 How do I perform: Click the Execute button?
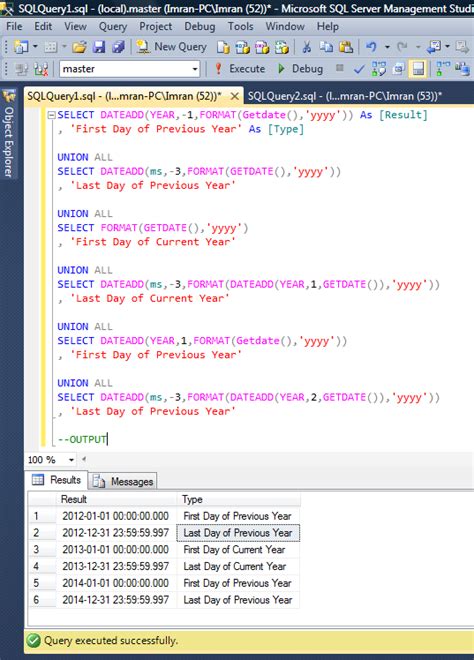point(240,69)
